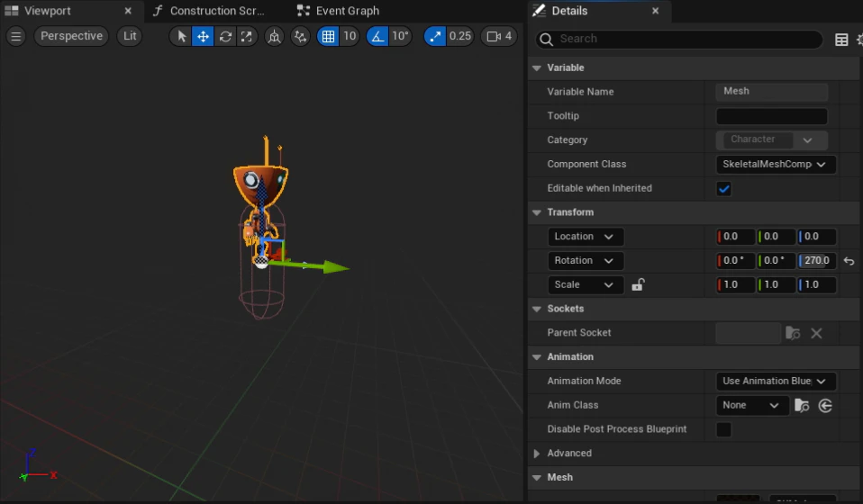The height and width of the screenshot is (504, 863).
Task: Reset Rotation to default arrow icon
Action: point(849,261)
